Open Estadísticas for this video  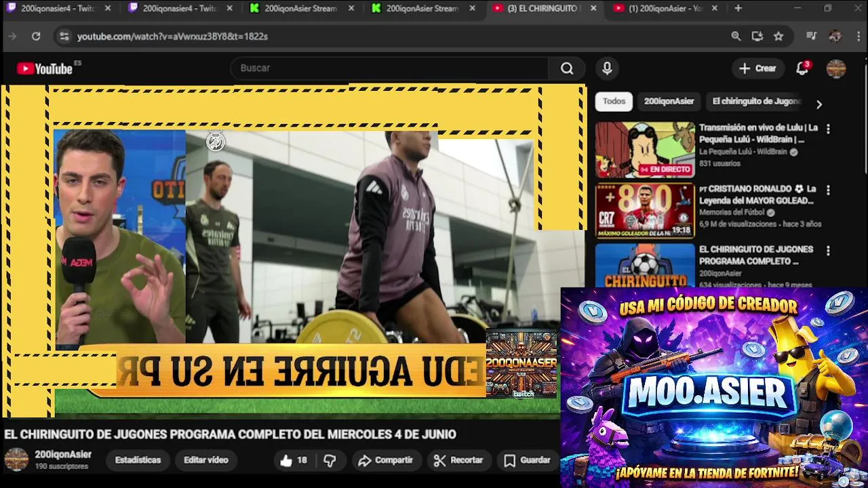[x=138, y=460]
